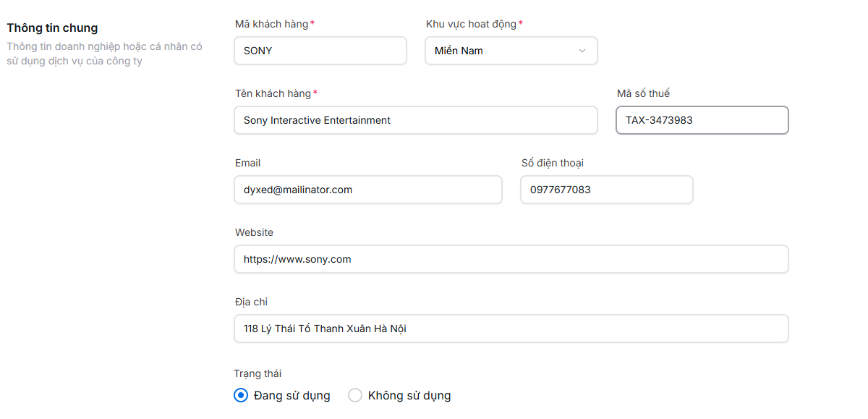Screen dimensions: 868x419
Task: Click the Số điện thoại phone number field
Action: [606, 190]
